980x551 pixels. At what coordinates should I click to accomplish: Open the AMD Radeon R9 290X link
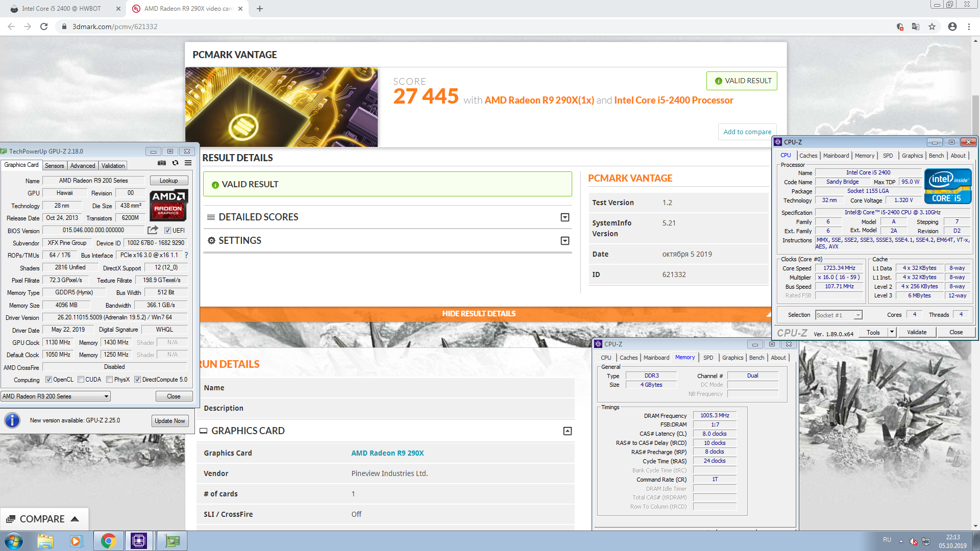tap(387, 453)
